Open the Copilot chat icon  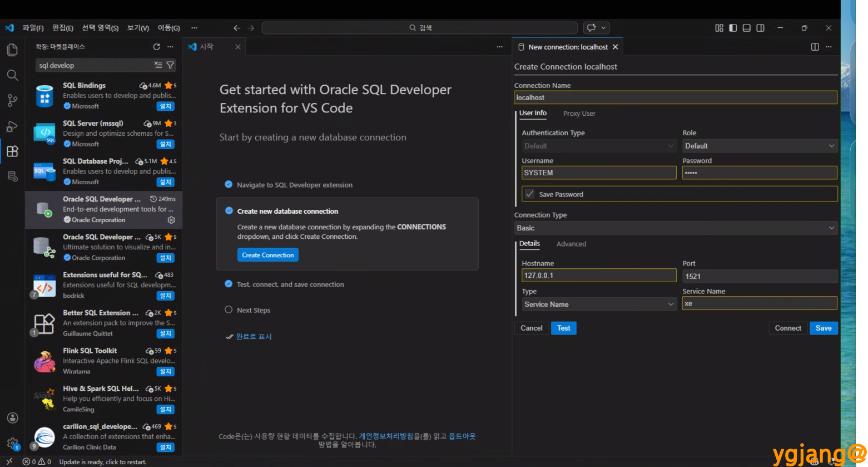[592, 28]
